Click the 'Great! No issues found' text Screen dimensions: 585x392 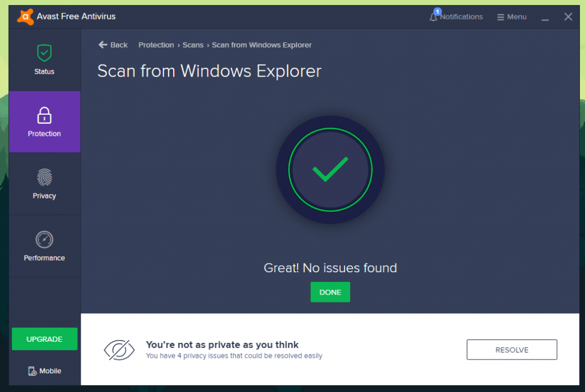(330, 268)
